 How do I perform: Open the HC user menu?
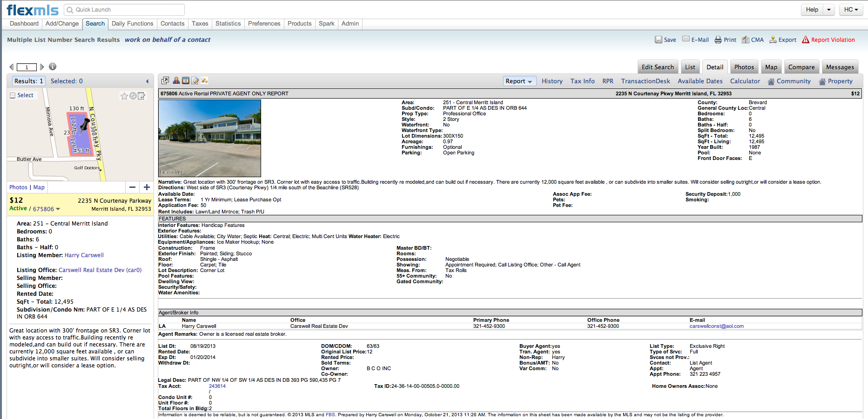851,10
